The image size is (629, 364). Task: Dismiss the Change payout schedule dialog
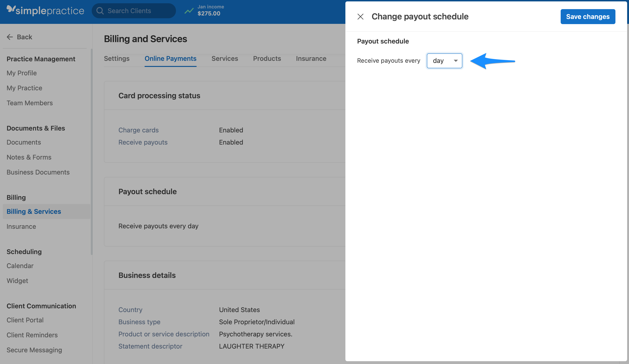[x=360, y=16]
